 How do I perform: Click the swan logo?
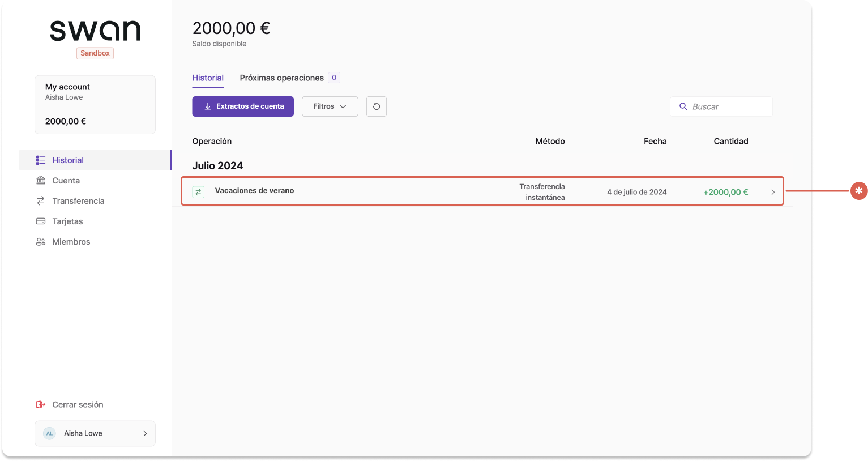tap(95, 31)
